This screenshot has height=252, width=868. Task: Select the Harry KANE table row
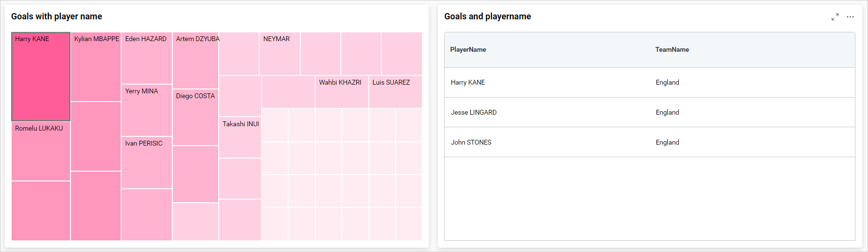click(x=468, y=83)
